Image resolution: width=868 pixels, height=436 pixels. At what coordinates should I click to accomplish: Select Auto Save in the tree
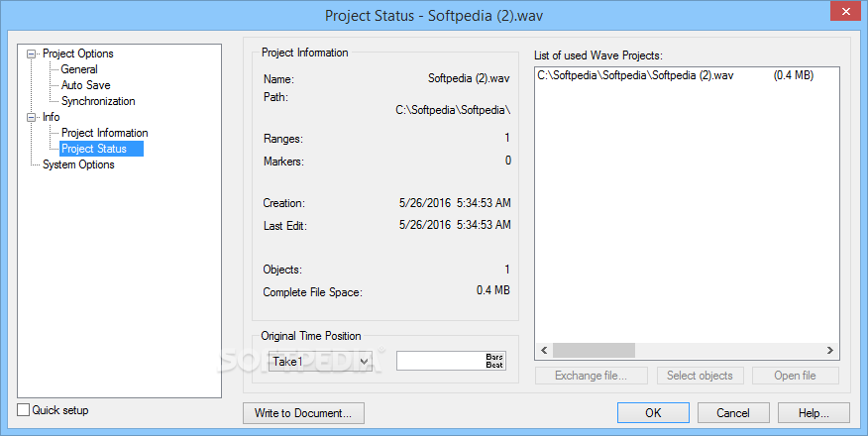[x=86, y=85]
